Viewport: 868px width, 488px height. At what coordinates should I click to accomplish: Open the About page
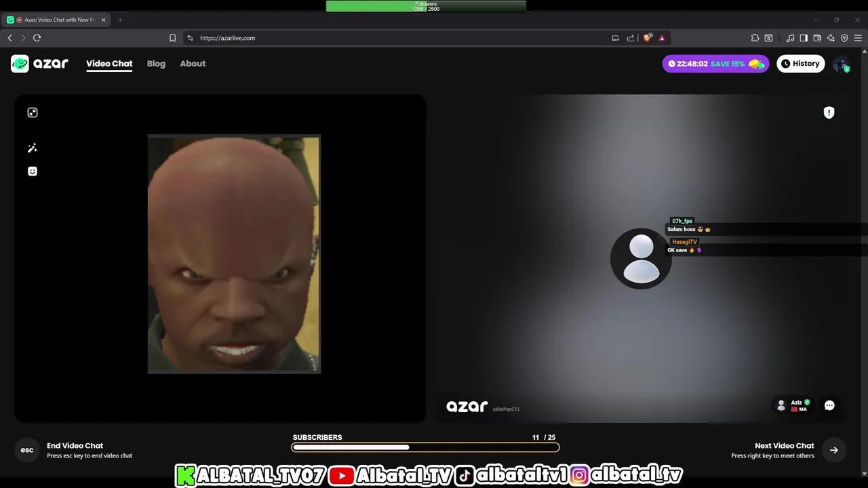coord(193,64)
